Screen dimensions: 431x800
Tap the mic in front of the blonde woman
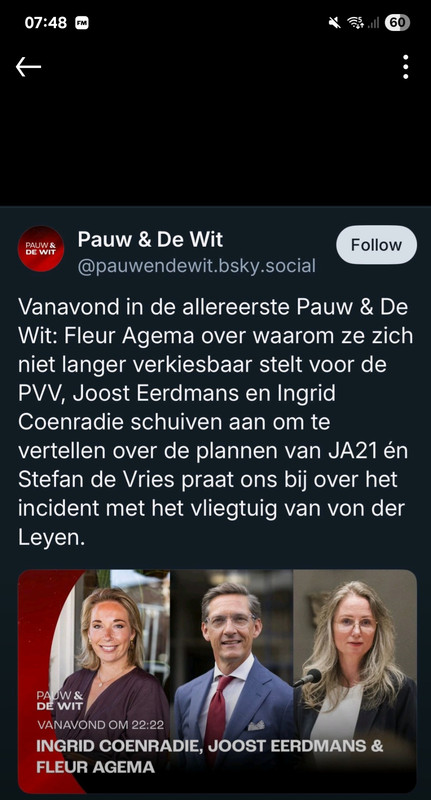coord(308,678)
